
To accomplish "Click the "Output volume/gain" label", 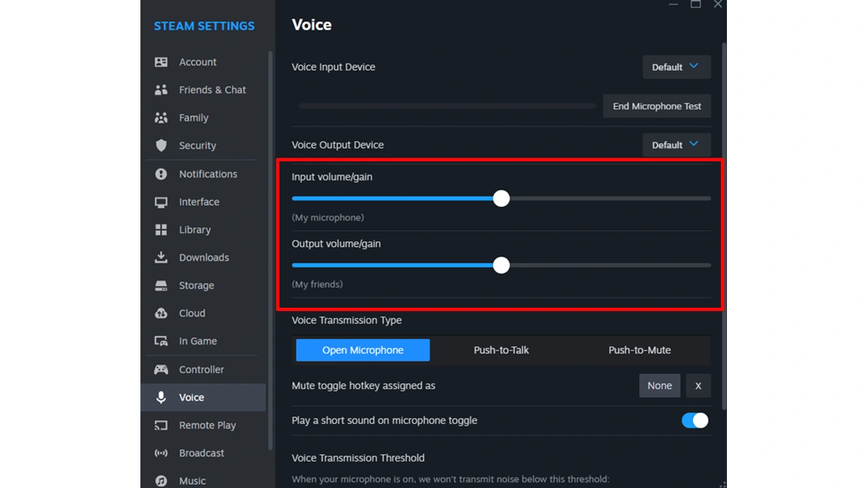I will click(x=336, y=243).
